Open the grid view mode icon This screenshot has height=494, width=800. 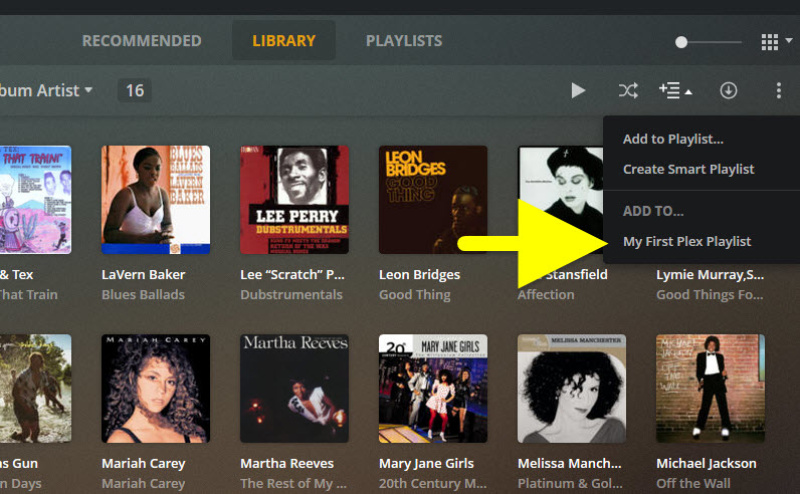coord(769,42)
